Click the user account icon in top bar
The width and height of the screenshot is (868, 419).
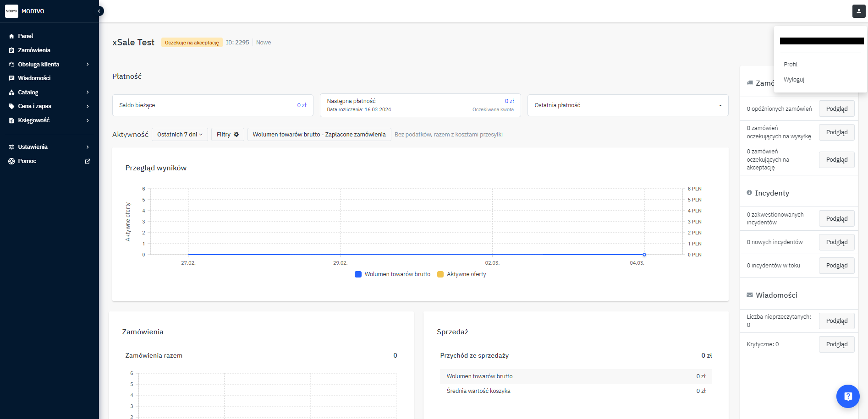click(x=858, y=11)
